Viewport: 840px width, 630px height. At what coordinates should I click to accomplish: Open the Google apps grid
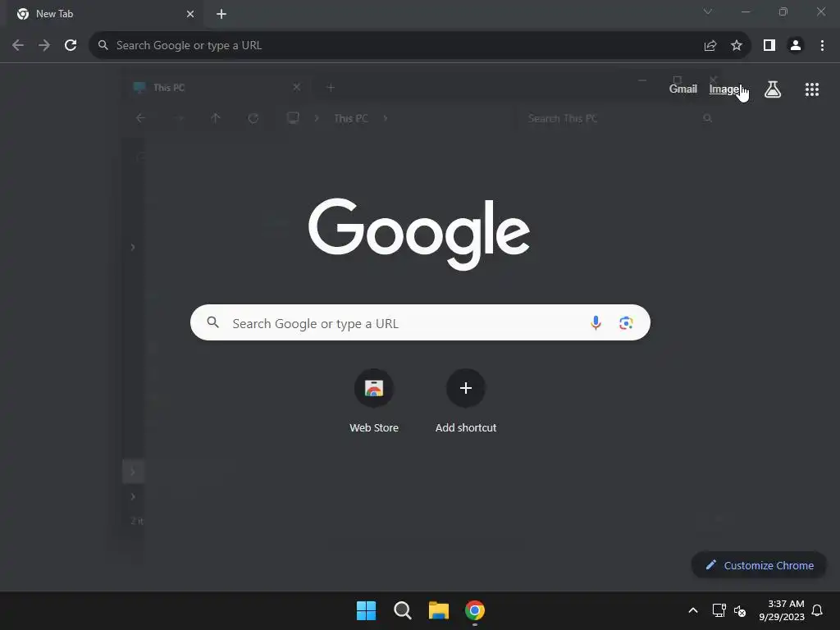[x=812, y=89]
